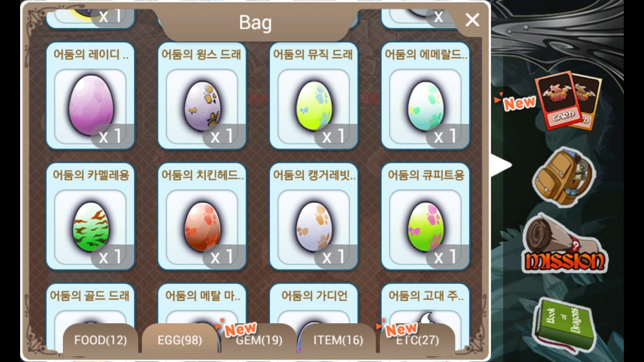
Task: Close the Bag window
Action: coord(472,20)
